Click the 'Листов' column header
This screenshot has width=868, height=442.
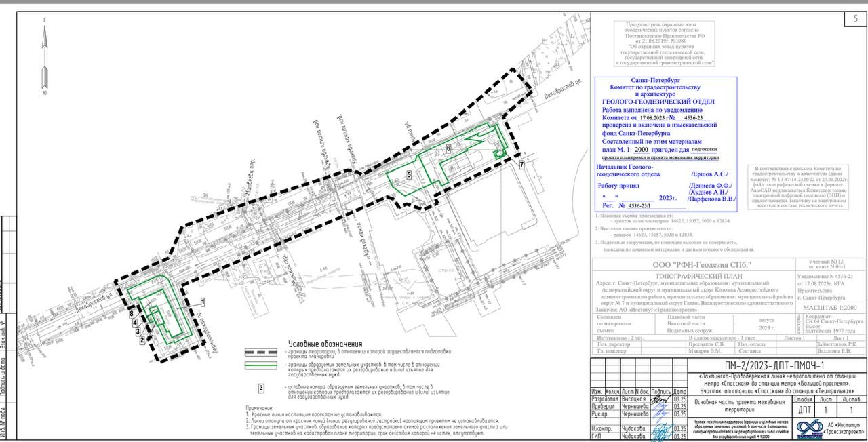850,399
